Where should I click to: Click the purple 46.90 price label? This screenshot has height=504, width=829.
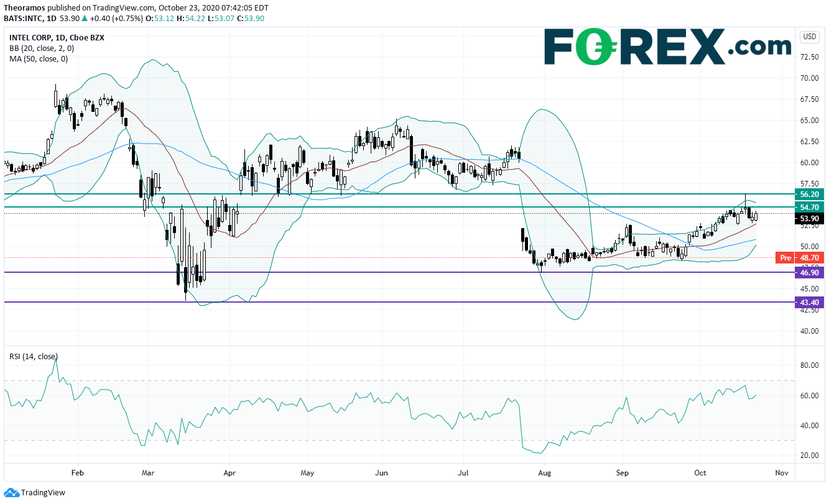809,272
